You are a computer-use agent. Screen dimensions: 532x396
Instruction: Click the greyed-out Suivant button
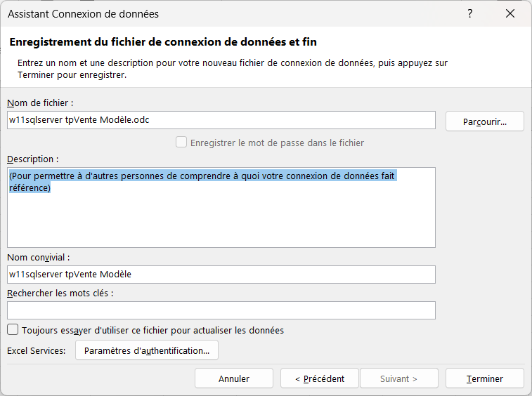coord(399,378)
